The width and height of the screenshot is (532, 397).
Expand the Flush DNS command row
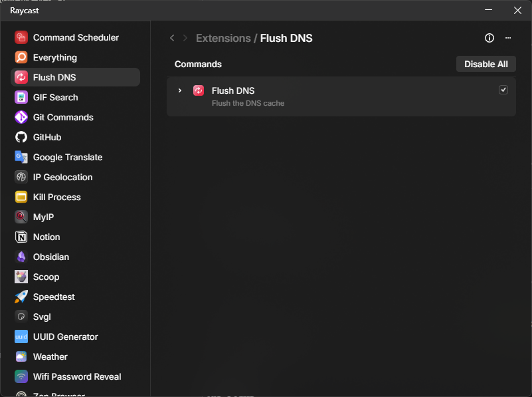coord(179,90)
